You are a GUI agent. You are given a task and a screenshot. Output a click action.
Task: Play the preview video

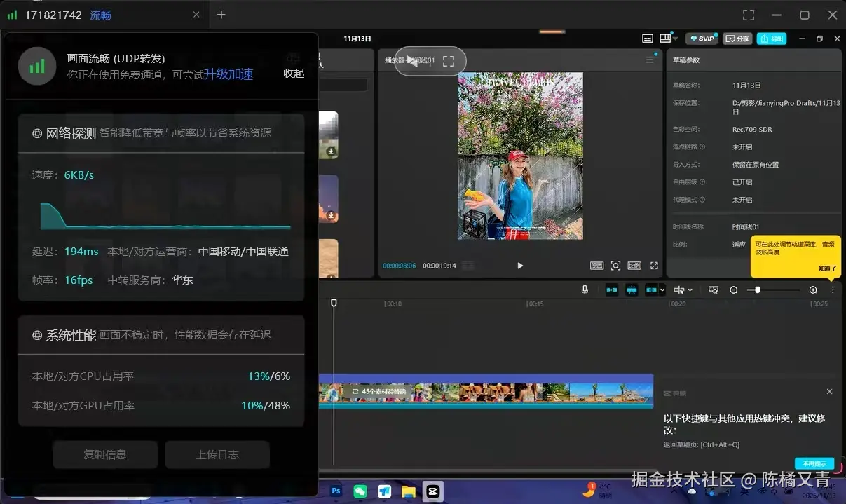pyautogui.click(x=520, y=266)
